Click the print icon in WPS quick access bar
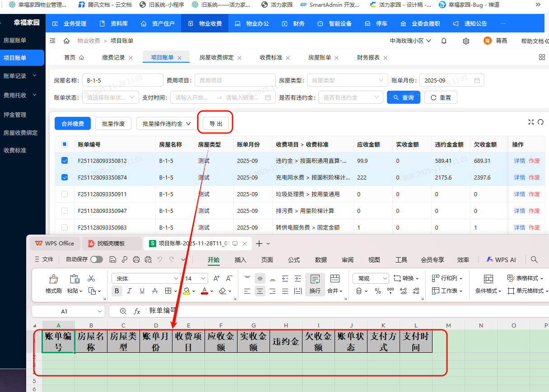 (136, 259)
